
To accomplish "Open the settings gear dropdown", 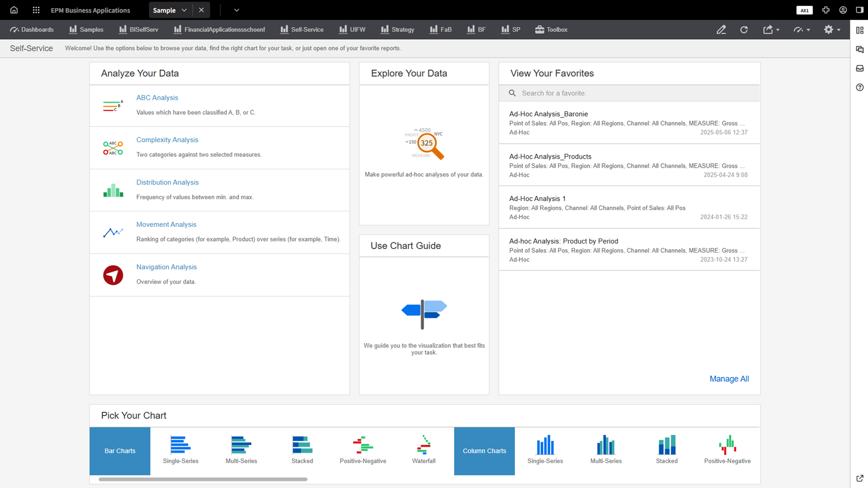I will (x=831, y=30).
